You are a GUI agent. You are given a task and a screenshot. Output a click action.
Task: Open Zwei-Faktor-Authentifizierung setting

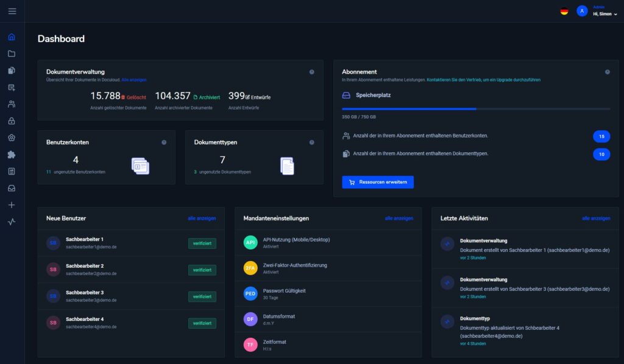coord(295,265)
